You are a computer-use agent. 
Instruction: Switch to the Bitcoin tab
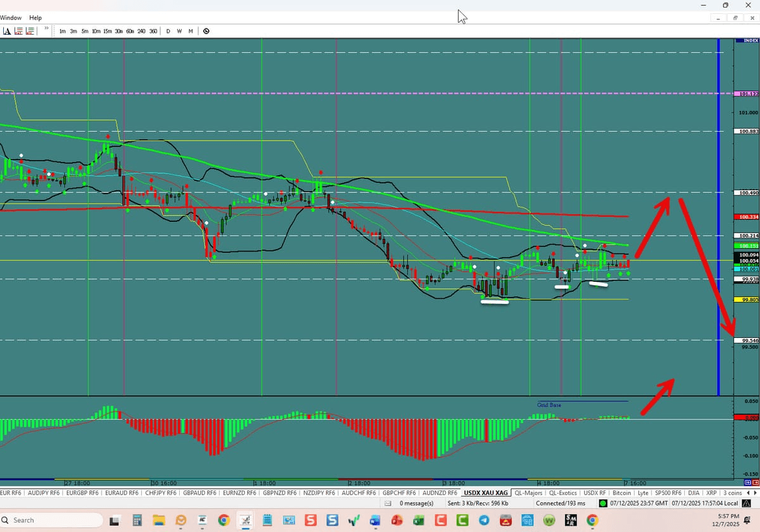[x=622, y=492]
